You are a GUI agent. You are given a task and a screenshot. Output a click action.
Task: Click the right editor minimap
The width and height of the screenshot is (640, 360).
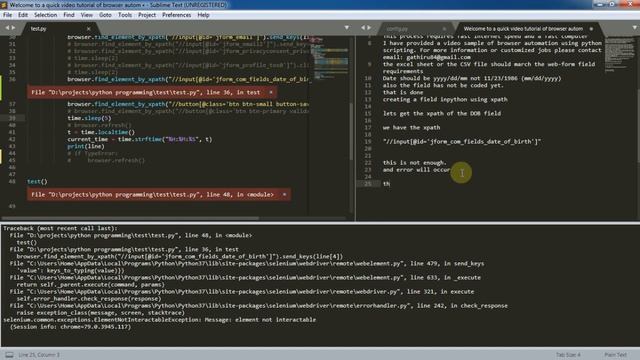pyautogui.click(x=620, y=54)
